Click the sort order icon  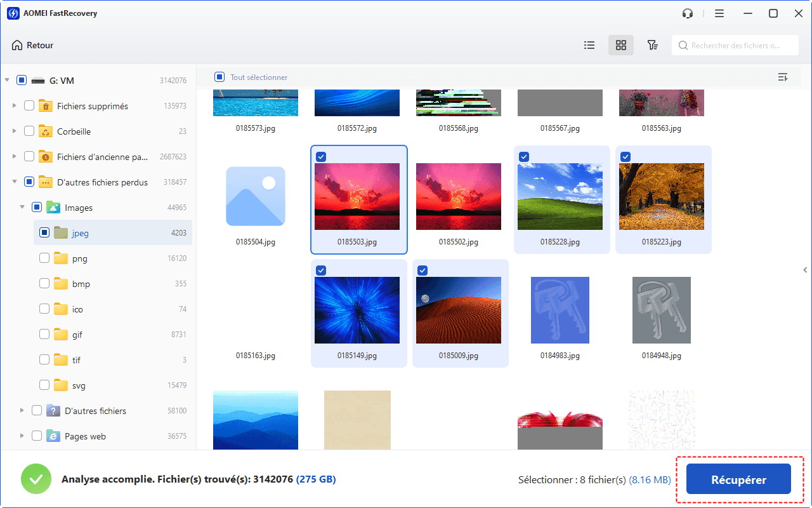coord(783,77)
